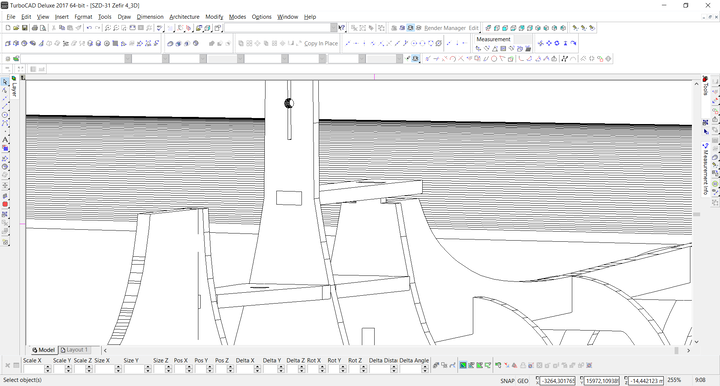Expand the third property toolbar dropdown arrow
Image resolution: width=720 pixels, height=386 pixels.
[x=202, y=59]
